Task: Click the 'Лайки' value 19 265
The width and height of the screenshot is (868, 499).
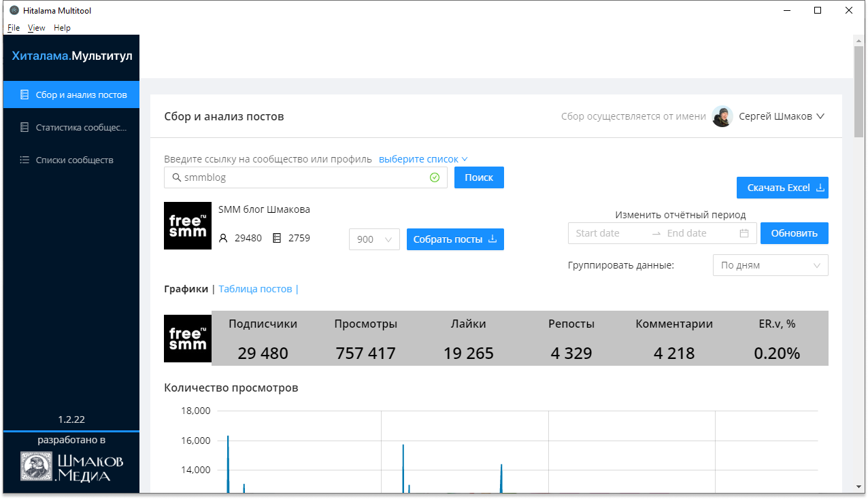Action: click(x=469, y=354)
